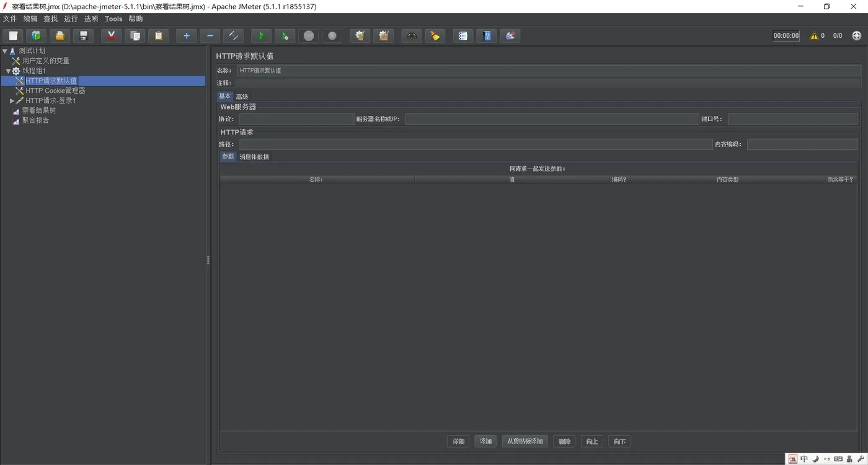Screen dimensions: 868x465
Task: Select 察看结果树 in the tree
Action: (x=38, y=110)
